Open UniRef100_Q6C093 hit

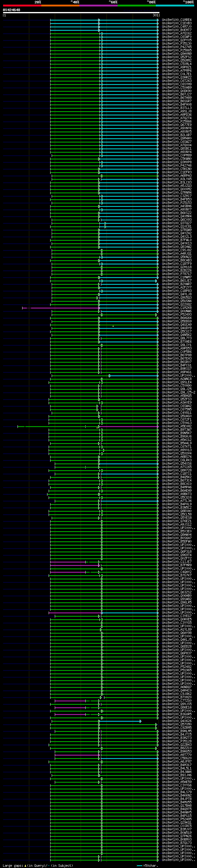[177, 220]
